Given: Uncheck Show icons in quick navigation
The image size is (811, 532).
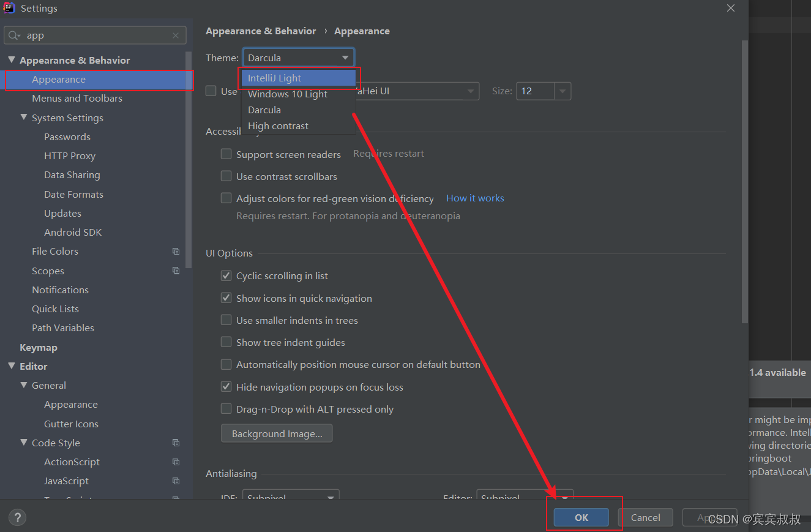Looking at the screenshot, I should point(226,298).
